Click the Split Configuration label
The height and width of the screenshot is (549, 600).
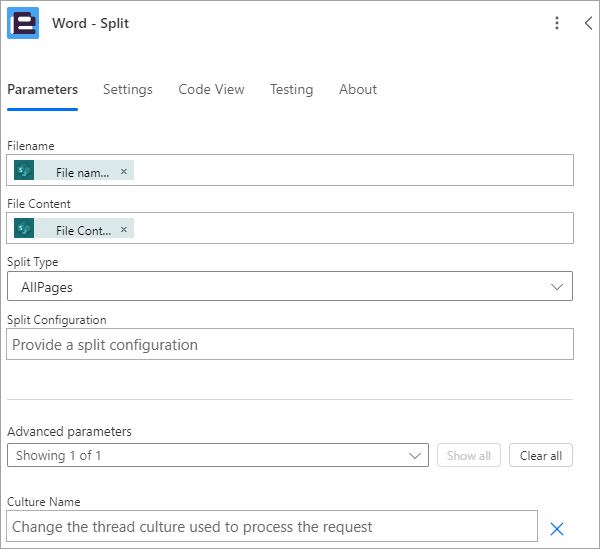(x=57, y=320)
